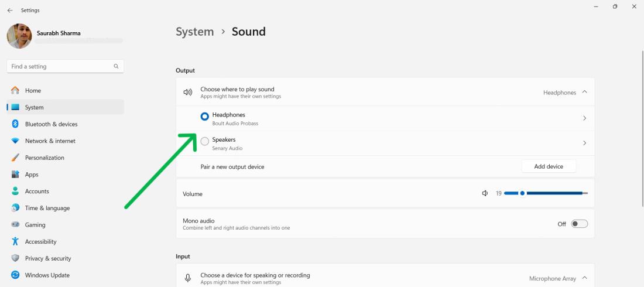Click the back arrow in Settings
This screenshot has width=644, height=287.
10,11
